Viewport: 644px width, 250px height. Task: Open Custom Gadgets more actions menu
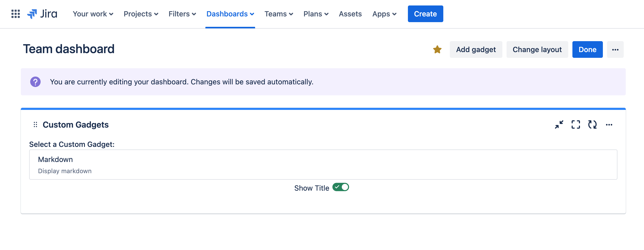(609, 125)
